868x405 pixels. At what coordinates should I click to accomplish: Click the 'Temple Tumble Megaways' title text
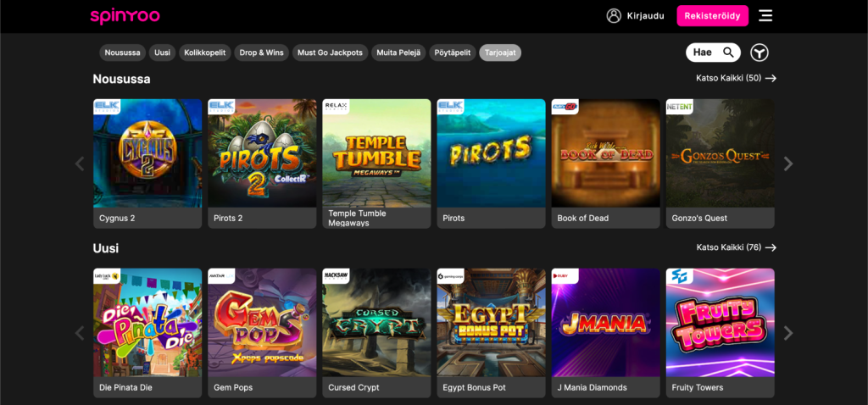[357, 218]
